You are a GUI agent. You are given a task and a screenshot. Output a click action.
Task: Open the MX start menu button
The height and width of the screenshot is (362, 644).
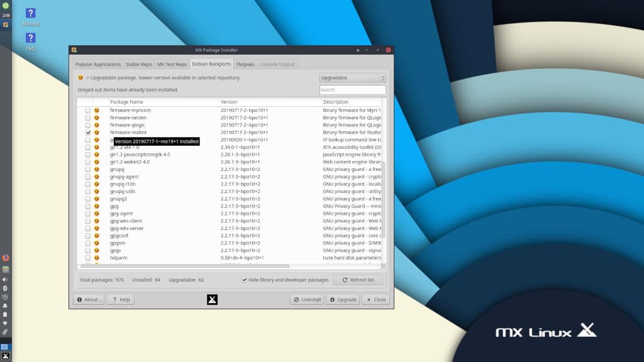point(5,356)
